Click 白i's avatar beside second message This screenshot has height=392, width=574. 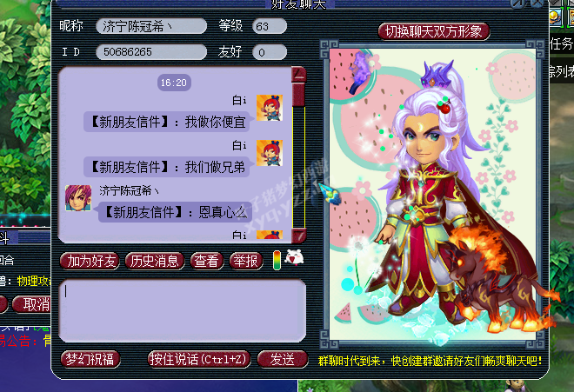click(x=270, y=153)
